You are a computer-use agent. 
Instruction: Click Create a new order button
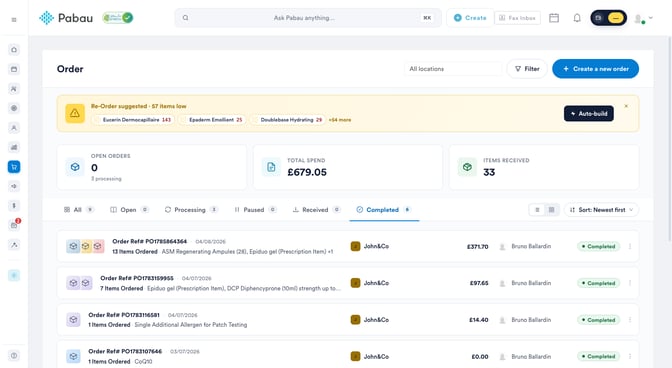595,69
